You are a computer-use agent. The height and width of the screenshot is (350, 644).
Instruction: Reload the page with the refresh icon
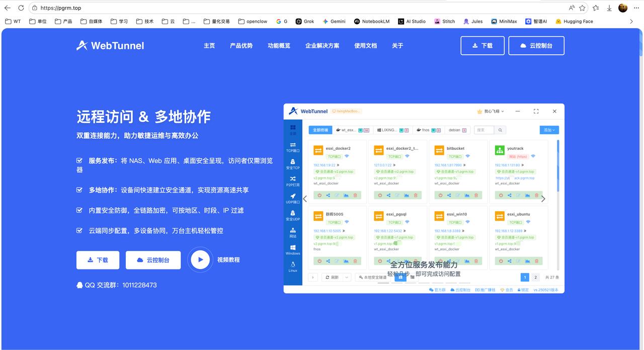click(x=21, y=8)
